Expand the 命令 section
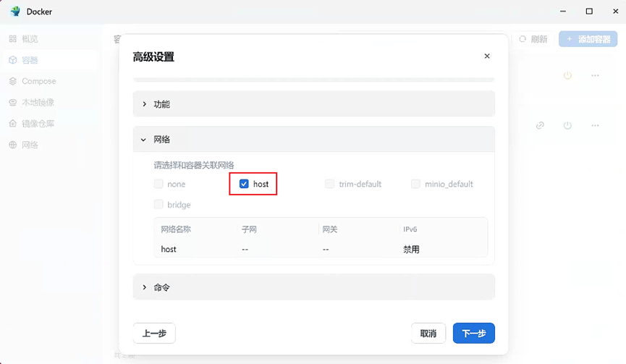This screenshot has width=626, height=364. tap(314, 287)
